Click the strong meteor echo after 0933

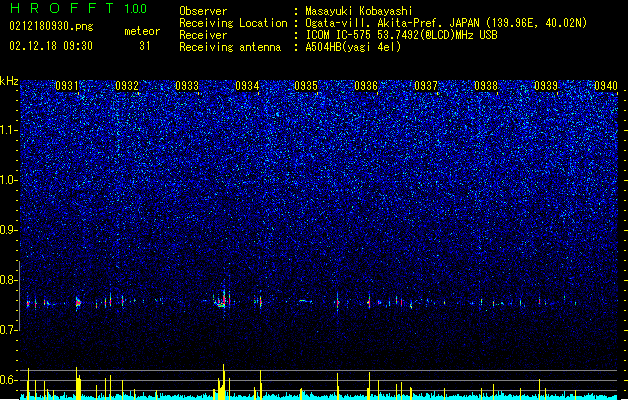pos(222,300)
